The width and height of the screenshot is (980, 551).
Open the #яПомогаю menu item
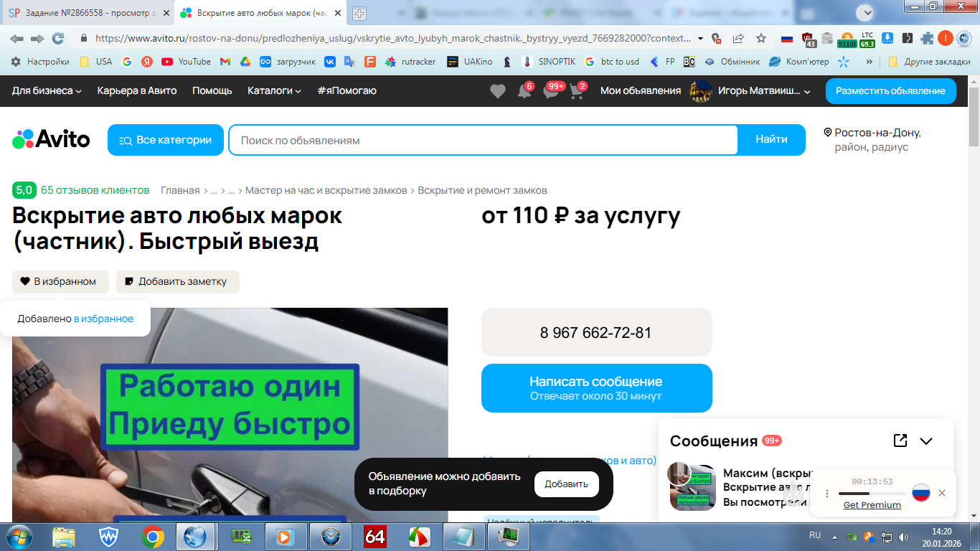347,90
